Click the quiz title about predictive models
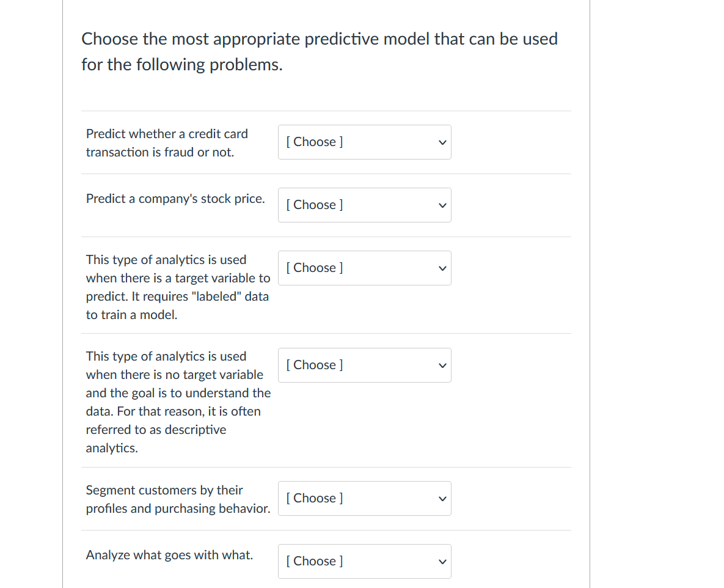 click(320, 51)
